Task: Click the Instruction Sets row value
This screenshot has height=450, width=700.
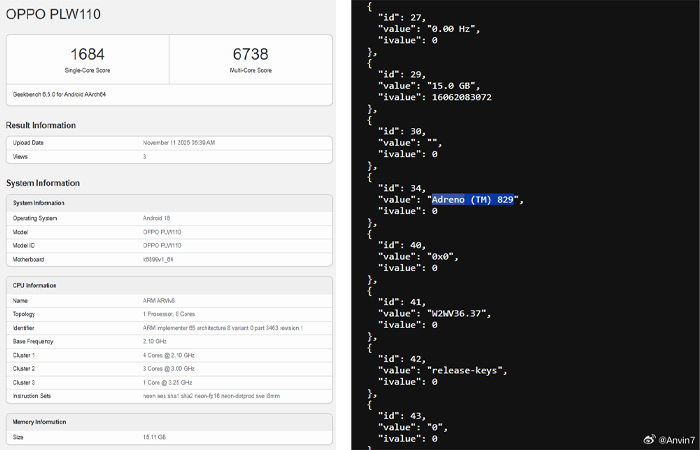Action: point(211,396)
